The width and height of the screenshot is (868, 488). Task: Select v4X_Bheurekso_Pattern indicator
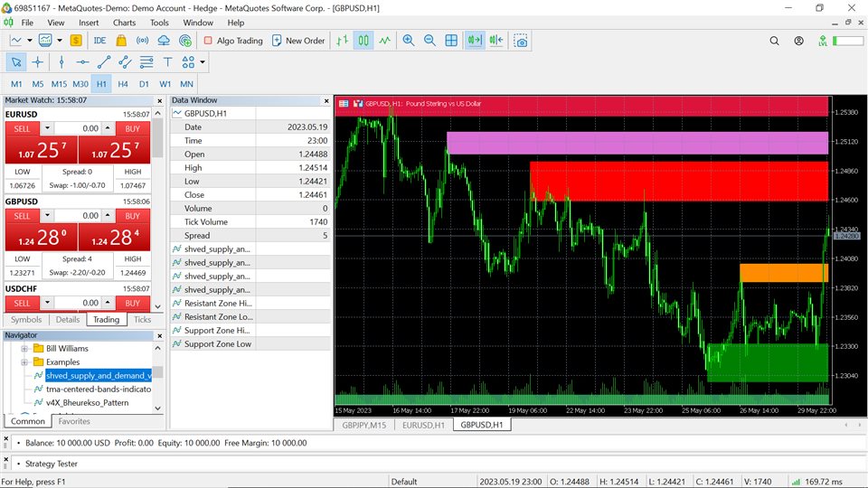tap(88, 403)
